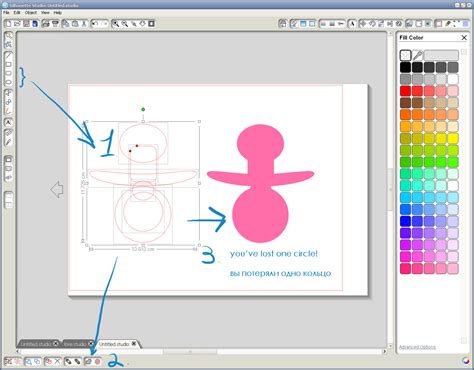Choose the pure blue color swatch
474x370 pixels.
tap(405, 221)
